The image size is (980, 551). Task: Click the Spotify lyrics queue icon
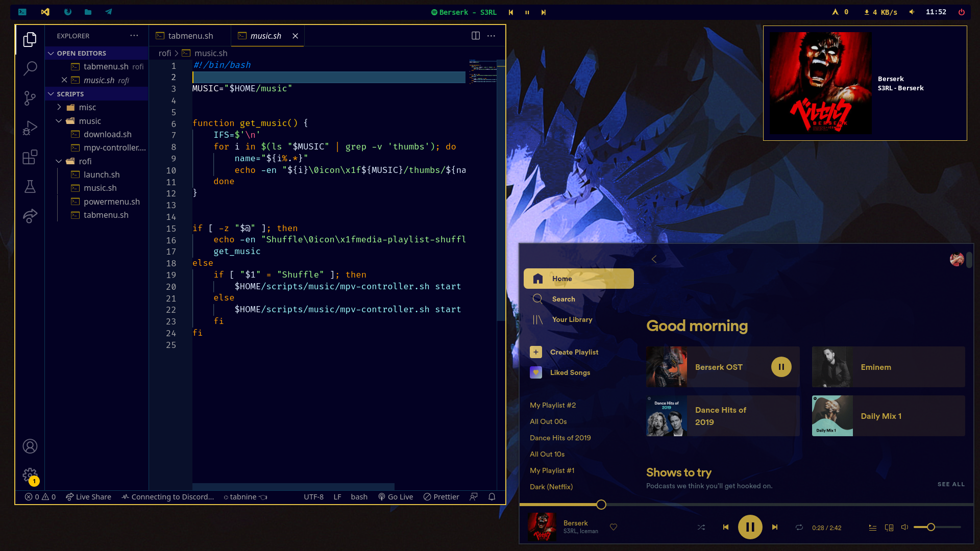pos(872,528)
